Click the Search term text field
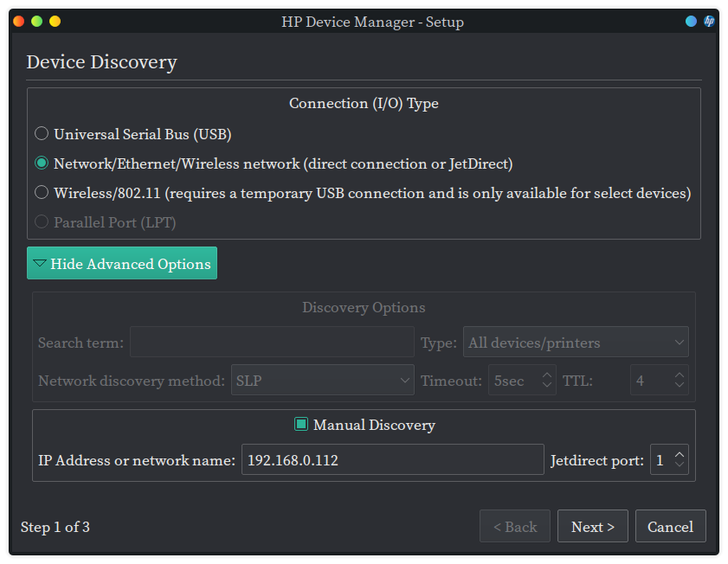Image resolution: width=728 pixels, height=564 pixels. coord(272,343)
